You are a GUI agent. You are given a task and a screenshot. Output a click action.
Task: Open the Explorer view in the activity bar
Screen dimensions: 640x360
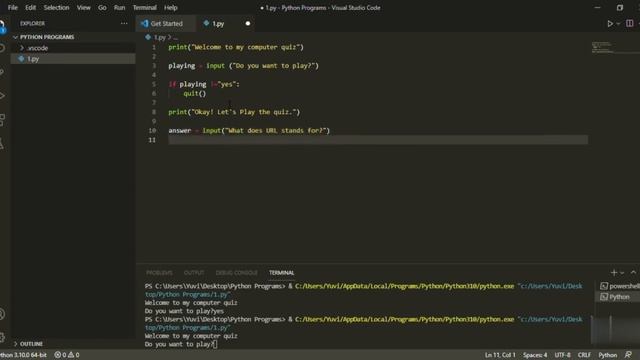pyautogui.click(x=2, y=27)
